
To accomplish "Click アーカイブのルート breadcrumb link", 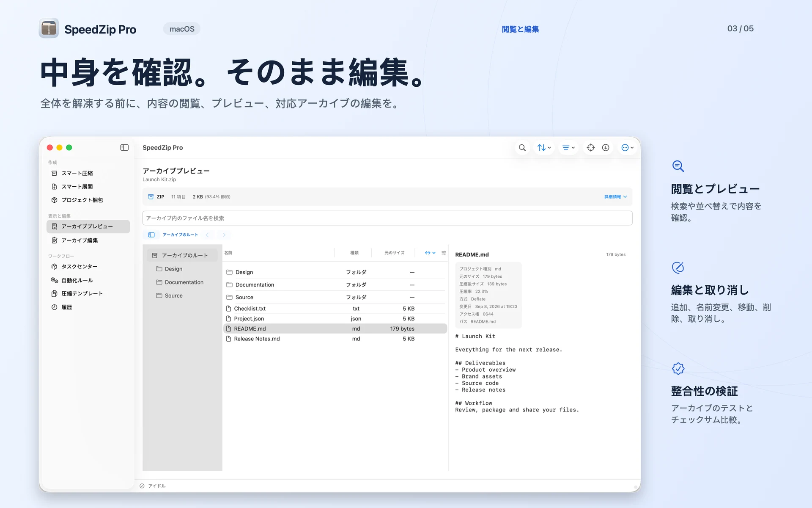I will click(x=180, y=235).
